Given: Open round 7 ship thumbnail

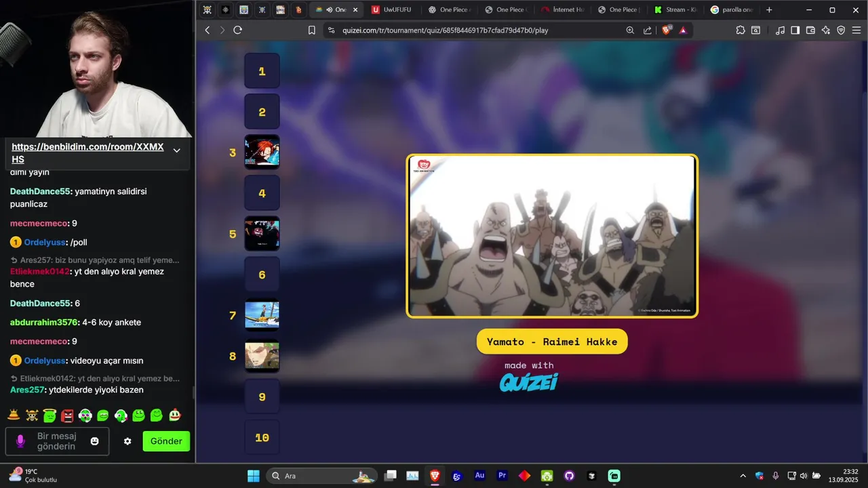Looking at the screenshot, I should click(262, 315).
